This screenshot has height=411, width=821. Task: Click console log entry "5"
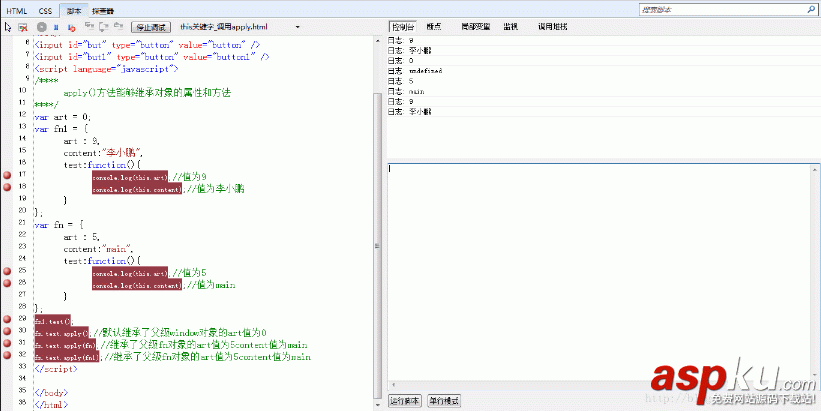pyautogui.click(x=411, y=81)
